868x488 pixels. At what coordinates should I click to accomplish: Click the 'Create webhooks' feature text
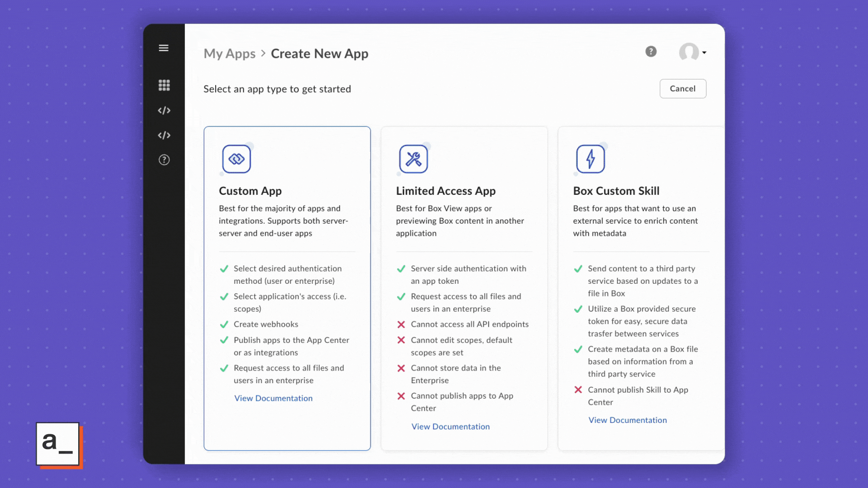click(266, 324)
